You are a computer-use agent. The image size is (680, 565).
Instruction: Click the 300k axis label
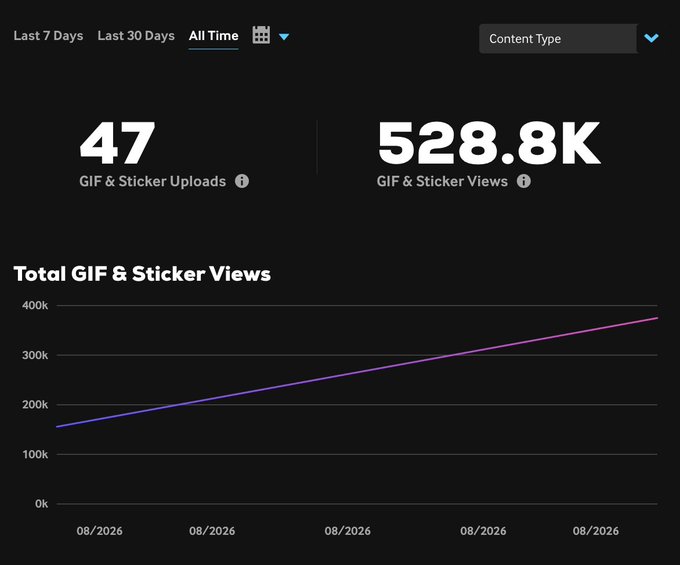35,355
